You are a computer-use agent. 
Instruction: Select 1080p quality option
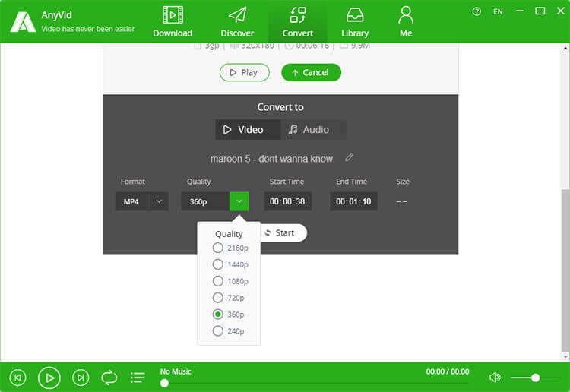point(230,281)
